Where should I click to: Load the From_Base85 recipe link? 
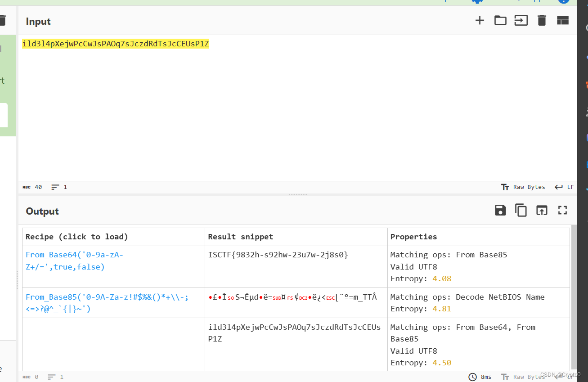point(107,303)
